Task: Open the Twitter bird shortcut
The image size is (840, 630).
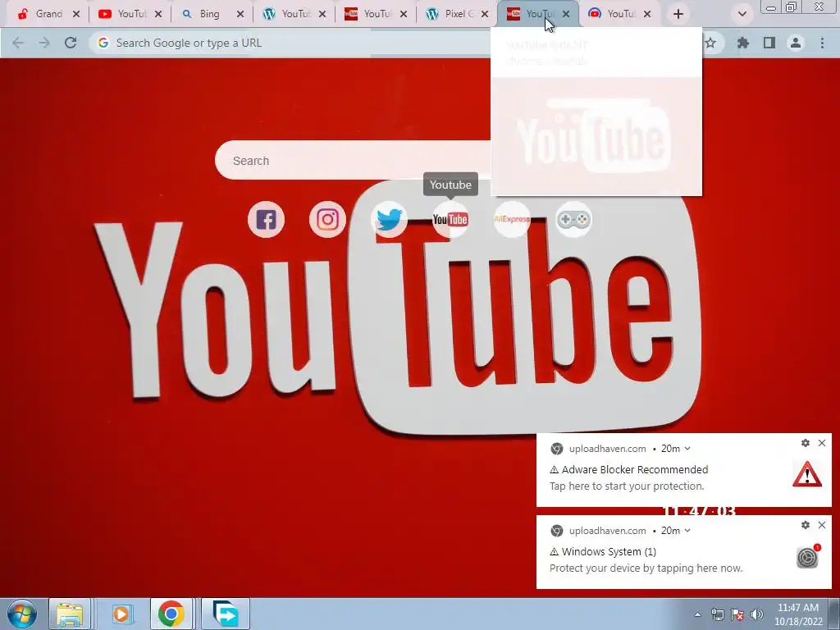Action: (389, 219)
